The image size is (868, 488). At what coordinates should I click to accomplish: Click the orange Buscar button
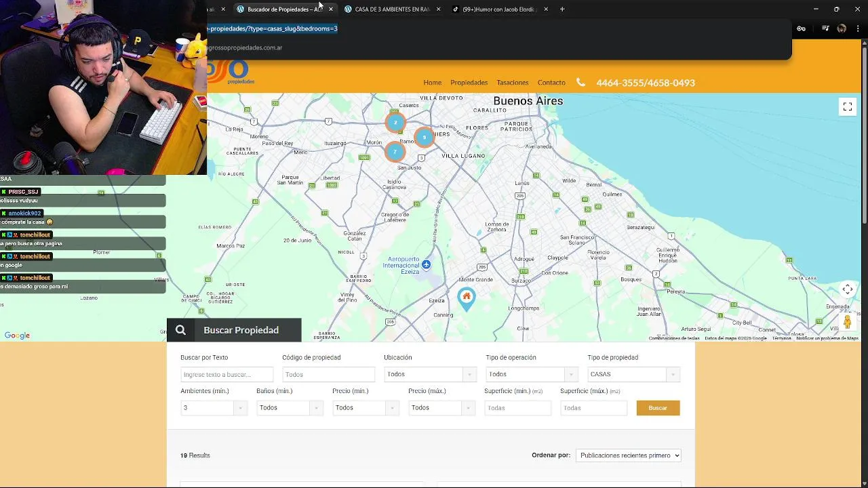tap(658, 407)
